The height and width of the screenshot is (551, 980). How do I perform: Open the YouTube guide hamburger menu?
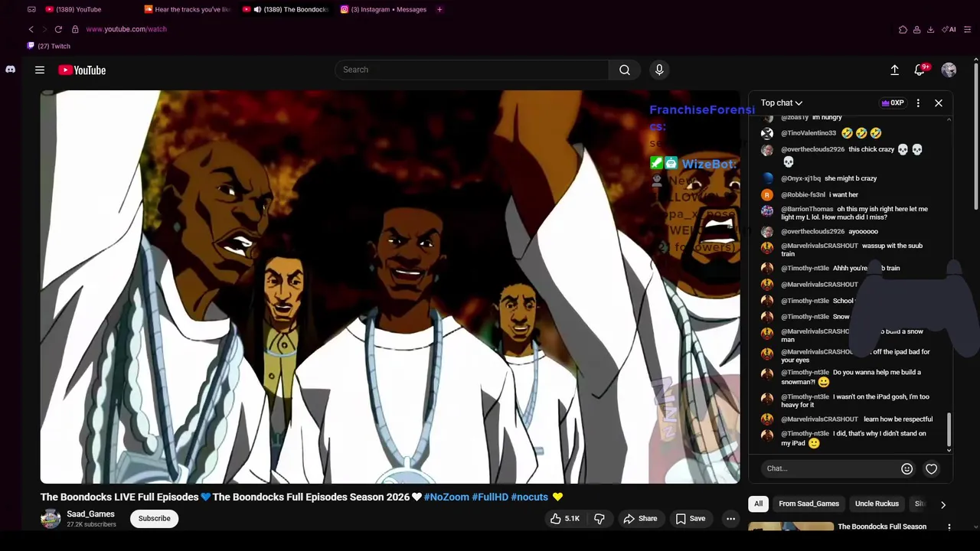point(40,70)
